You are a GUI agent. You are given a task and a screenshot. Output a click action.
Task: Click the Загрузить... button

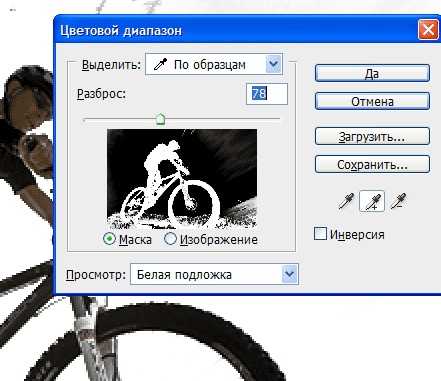[x=372, y=136]
